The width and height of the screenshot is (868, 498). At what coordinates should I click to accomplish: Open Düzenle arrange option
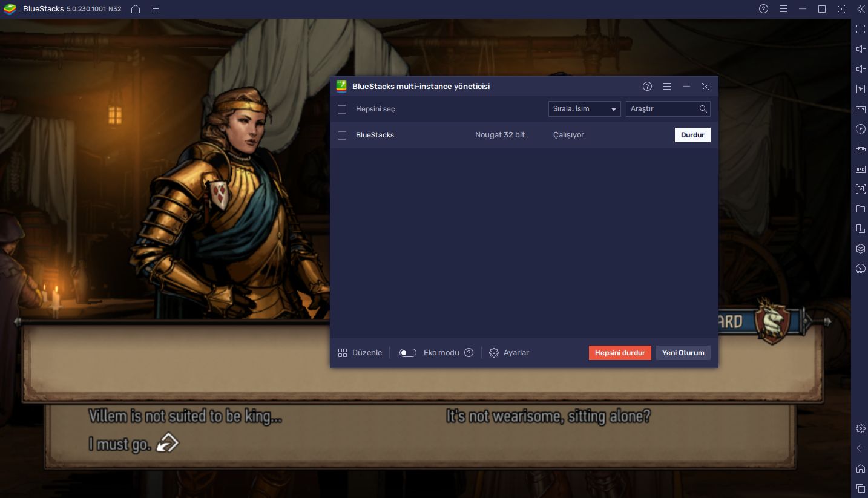point(360,353)
